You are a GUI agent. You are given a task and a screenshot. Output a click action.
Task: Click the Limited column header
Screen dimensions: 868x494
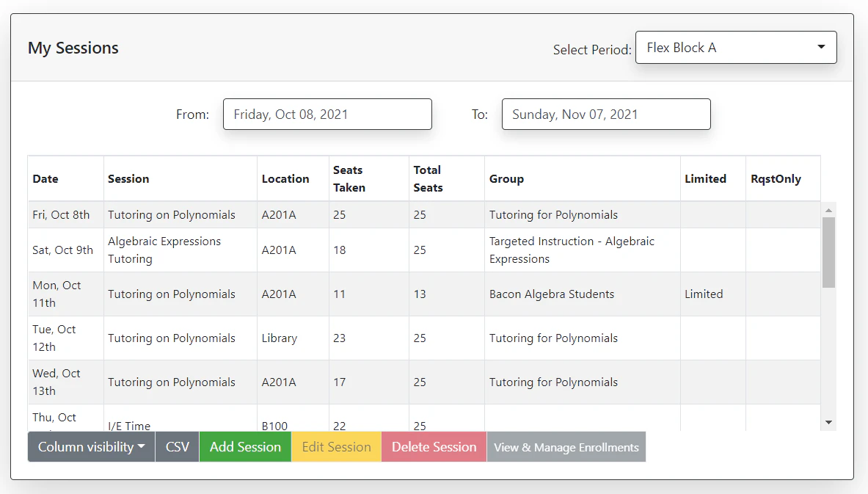[705, 178]
